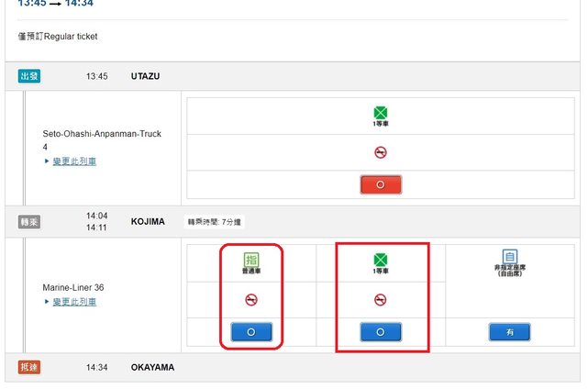This screenshot has height=389, width=588.
Task: Click the green car icon for Seto-Ohashi-Anpanman-Truck
Action: [x=381, y=113]
